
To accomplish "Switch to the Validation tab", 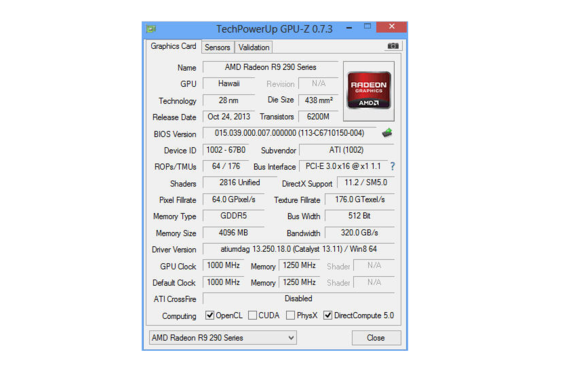I will click(x=254, y=47).
